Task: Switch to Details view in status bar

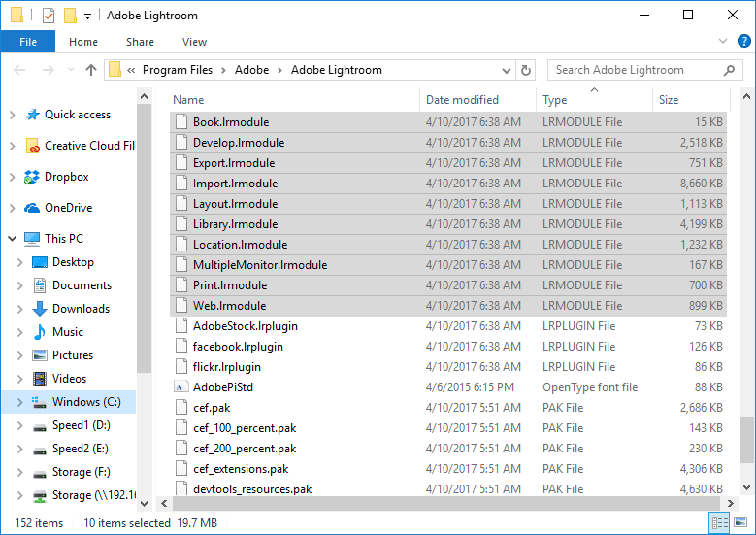Action: (719, 522)
